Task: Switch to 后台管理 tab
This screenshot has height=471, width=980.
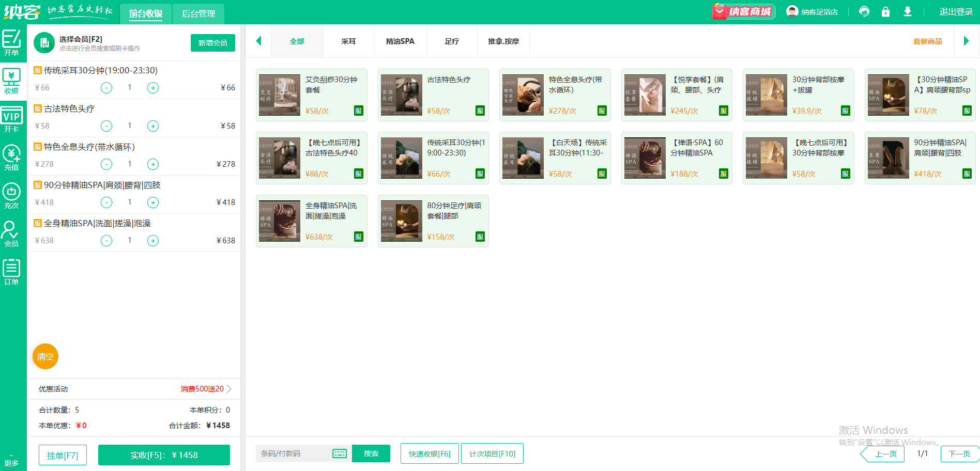Action: [x=198, y=13]
